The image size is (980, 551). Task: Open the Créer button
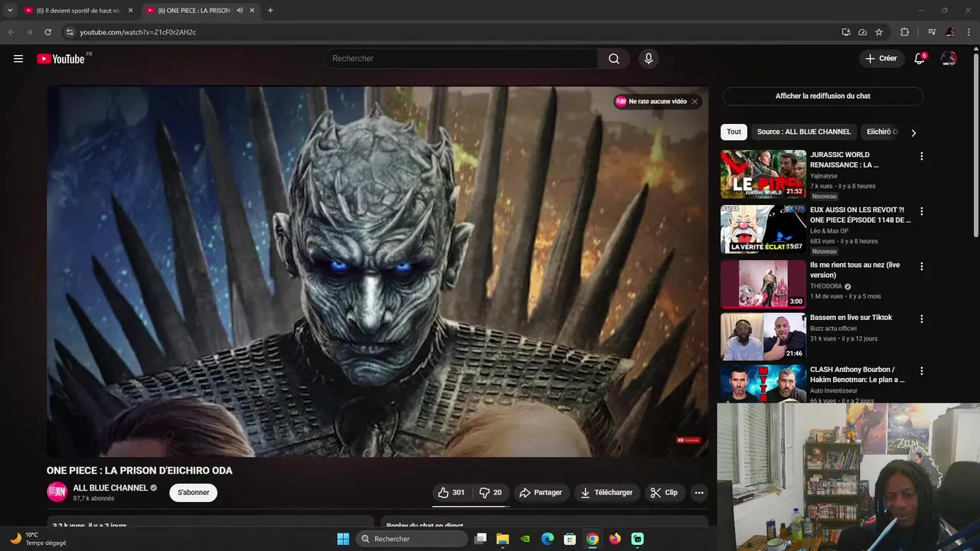[881, 58]
